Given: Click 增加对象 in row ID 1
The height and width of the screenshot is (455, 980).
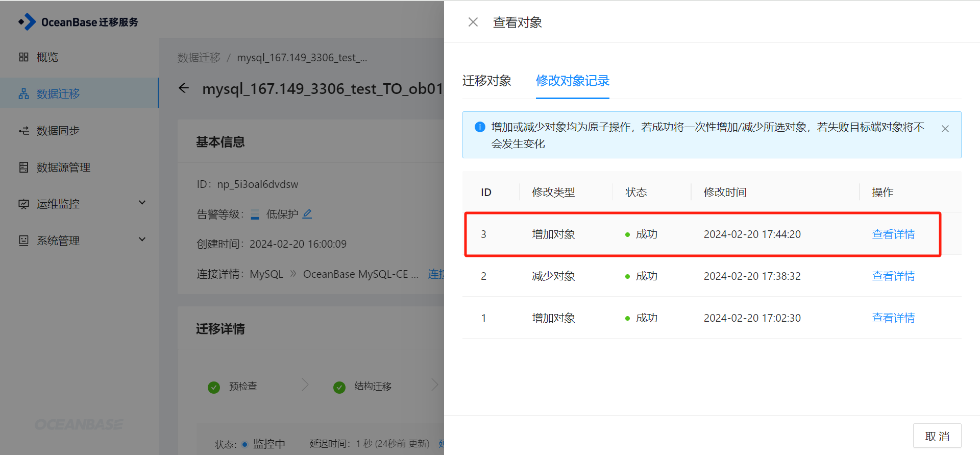Looking at the screenshot, I should pos(553,318).
